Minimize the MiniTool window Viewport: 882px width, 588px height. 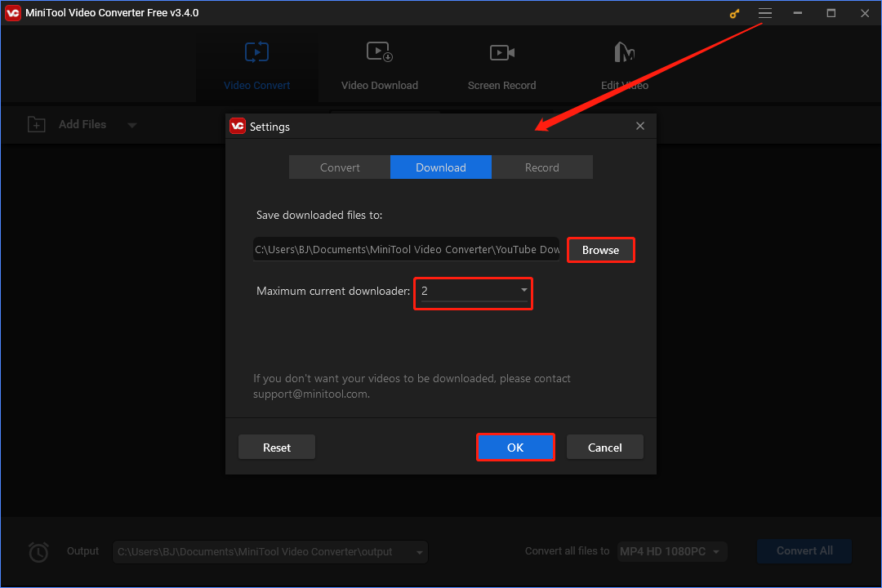tap(798, 13)
